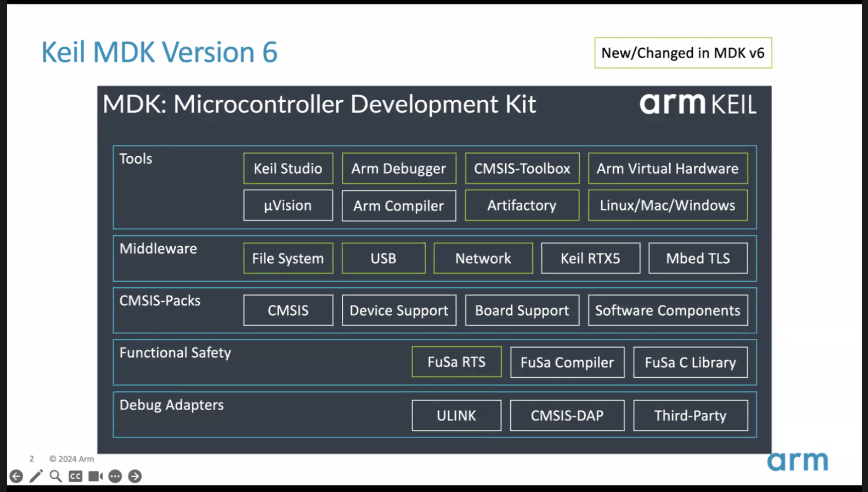Viewport: 868px width, 492px height.
Task: Click the MDK: Microcontroller Development Kit heading
Action: (x=319, y=104)
